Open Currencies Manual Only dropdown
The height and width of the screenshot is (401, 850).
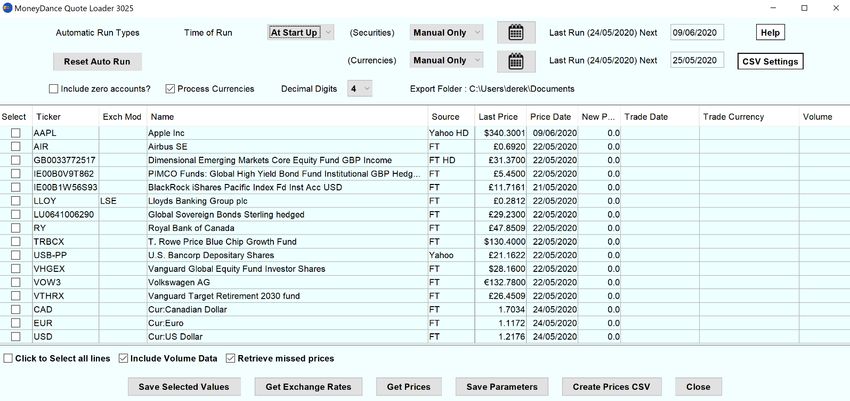(x=446, y=61)
